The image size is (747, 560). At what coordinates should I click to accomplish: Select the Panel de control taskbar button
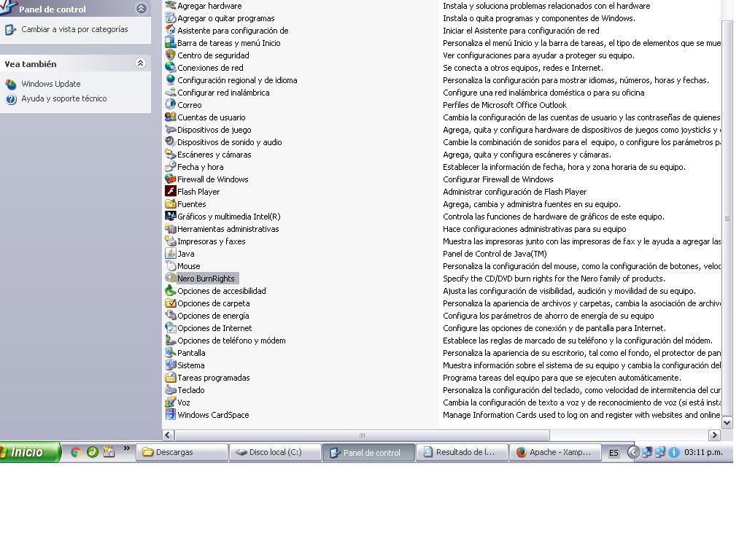tap(368, 452)
